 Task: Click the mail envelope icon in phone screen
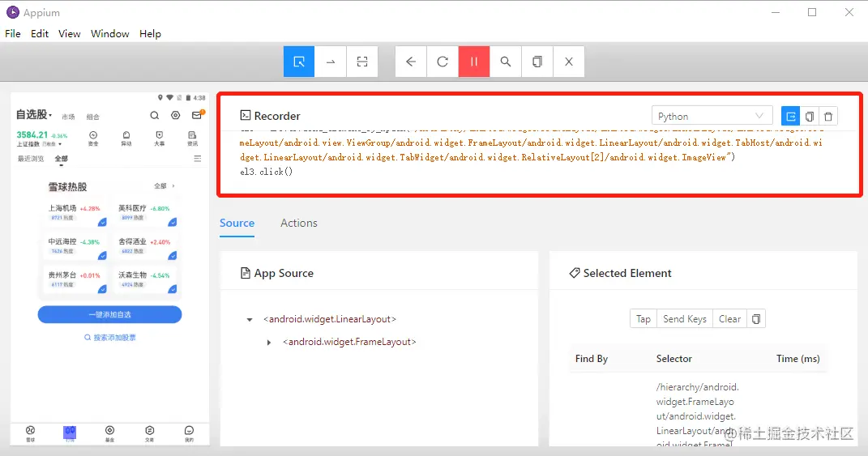(197, 115)
